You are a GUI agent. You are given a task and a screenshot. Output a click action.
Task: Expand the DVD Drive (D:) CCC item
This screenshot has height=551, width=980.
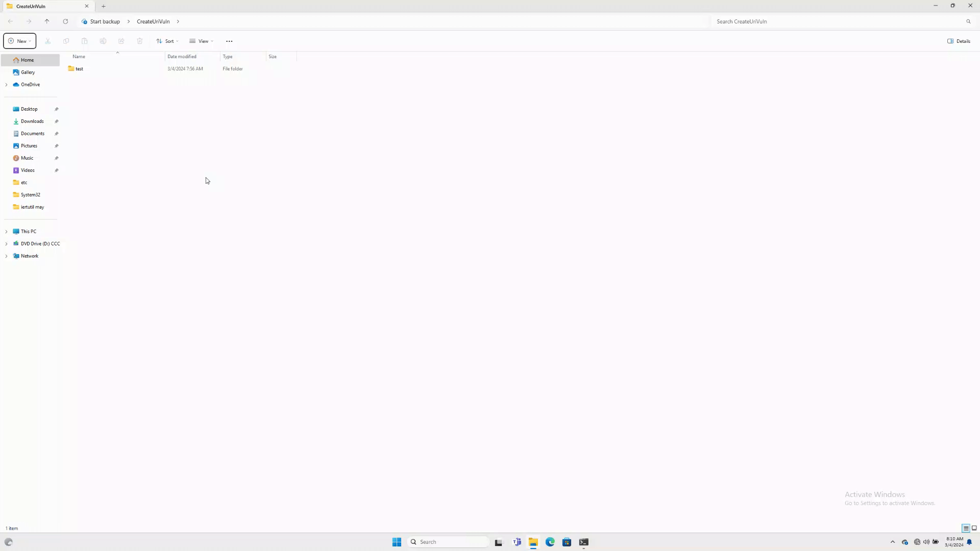pyautogui.click(x=7, y=243)
